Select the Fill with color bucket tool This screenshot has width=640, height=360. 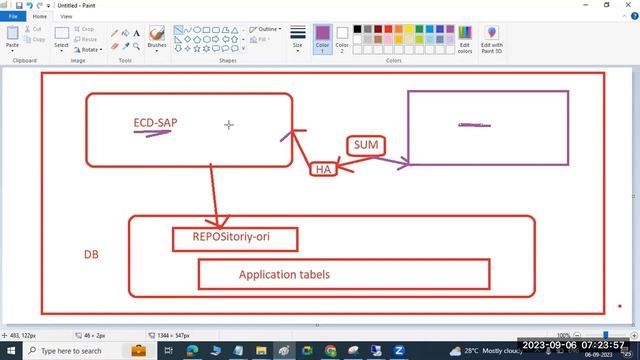[125, 33]
